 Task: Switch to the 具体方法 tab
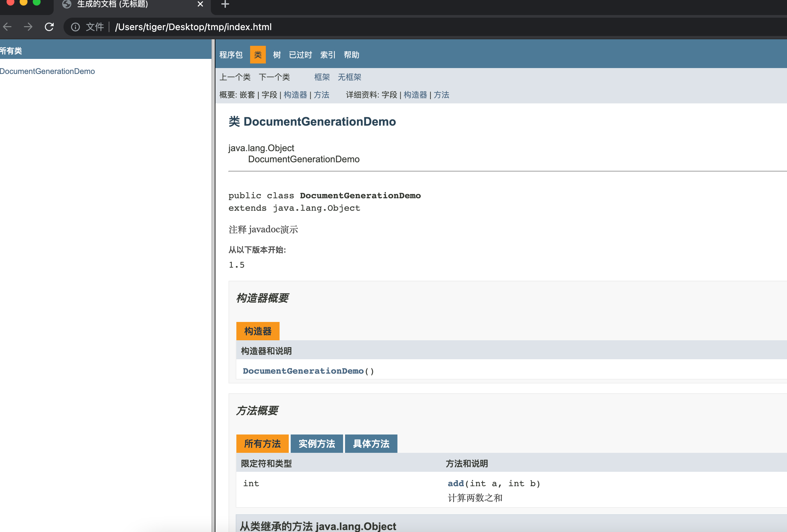(x=371, y=444)
